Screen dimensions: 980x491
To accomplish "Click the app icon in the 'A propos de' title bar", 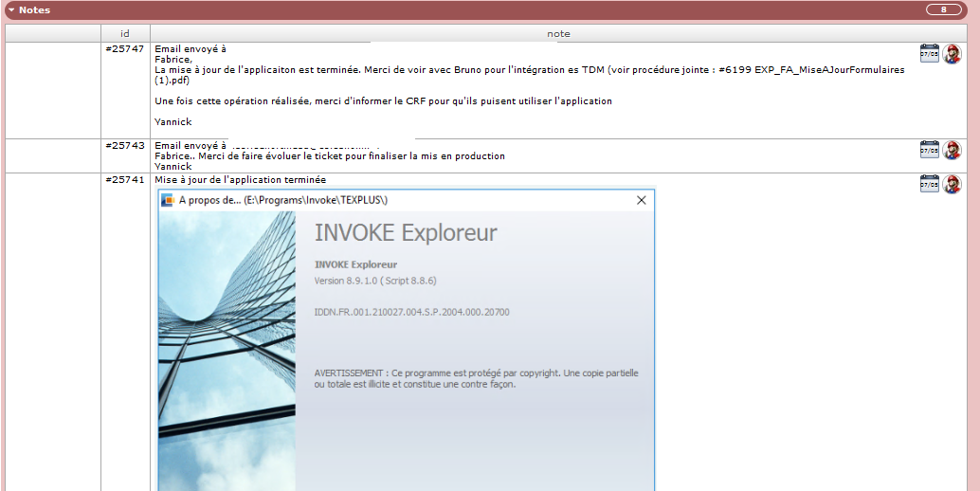I will (168, 200).
